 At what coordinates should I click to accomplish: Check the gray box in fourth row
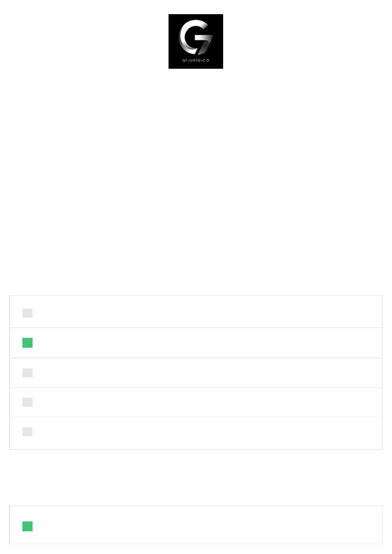point(27,402)
